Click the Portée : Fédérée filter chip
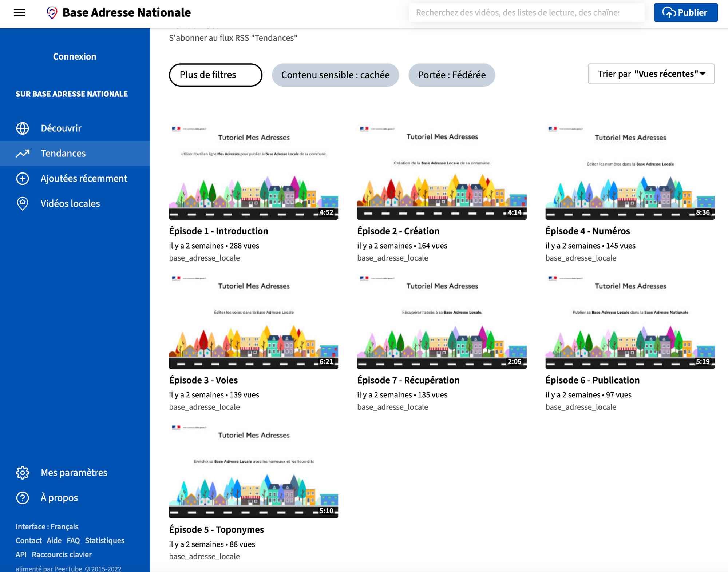The height and width of the screenshot is (572, 728). point(452,75)
